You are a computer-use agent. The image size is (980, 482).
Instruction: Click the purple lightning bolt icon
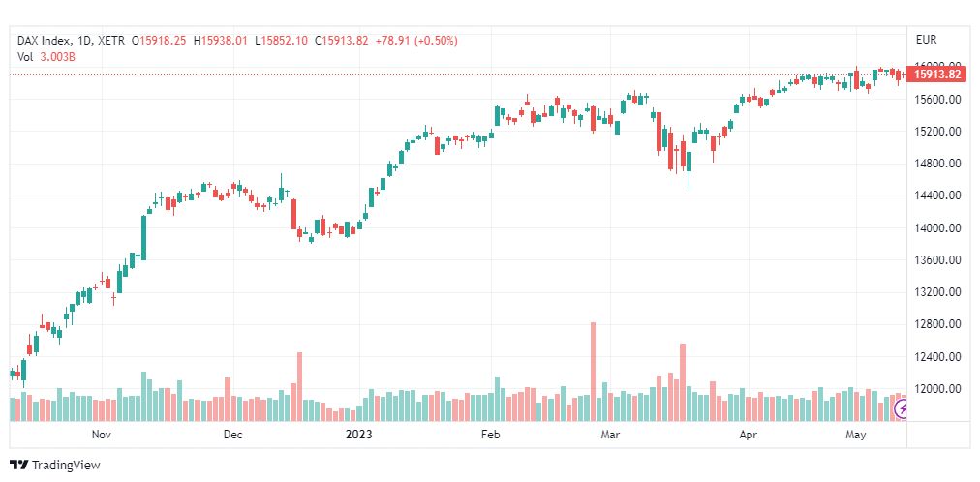tap(903, 409)
